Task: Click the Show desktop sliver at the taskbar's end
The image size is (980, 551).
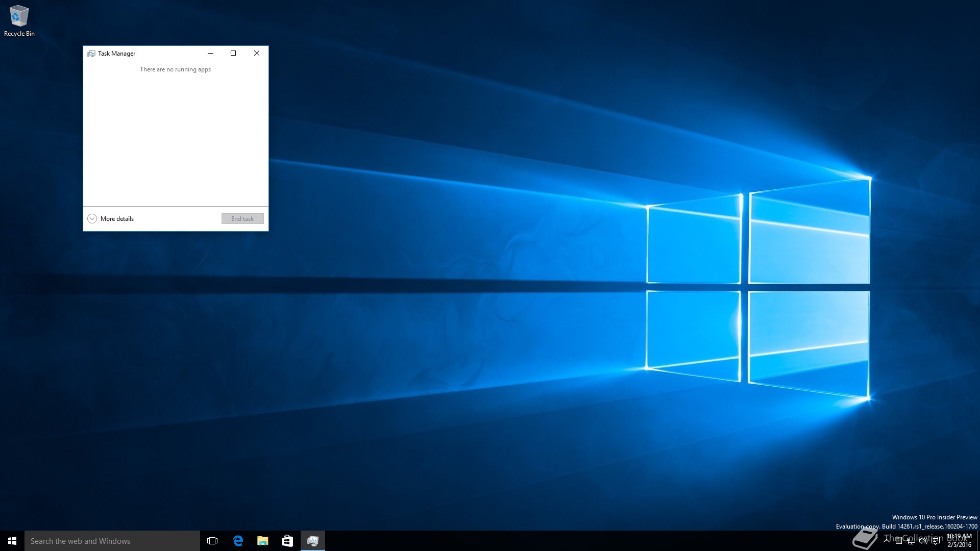Action: 978,541
